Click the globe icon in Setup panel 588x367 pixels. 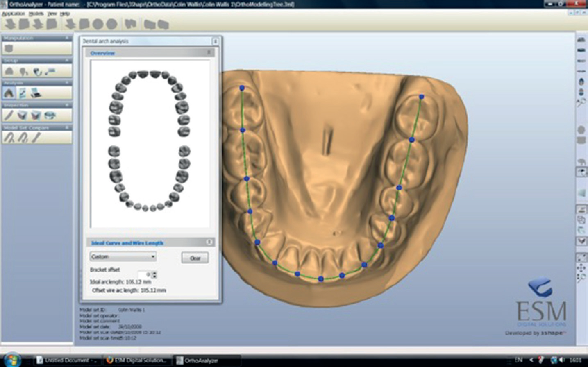point(37,71)
